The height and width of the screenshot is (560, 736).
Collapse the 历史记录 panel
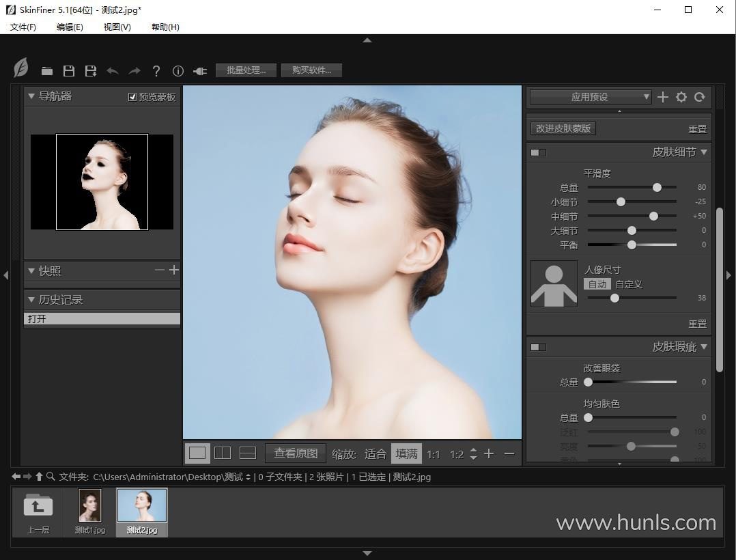click(31, 299)
